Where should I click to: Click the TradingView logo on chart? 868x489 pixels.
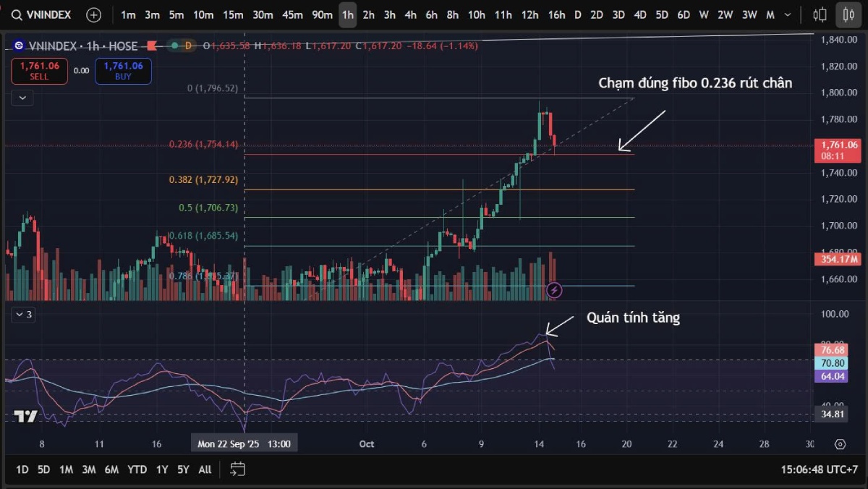coord(26,416)
